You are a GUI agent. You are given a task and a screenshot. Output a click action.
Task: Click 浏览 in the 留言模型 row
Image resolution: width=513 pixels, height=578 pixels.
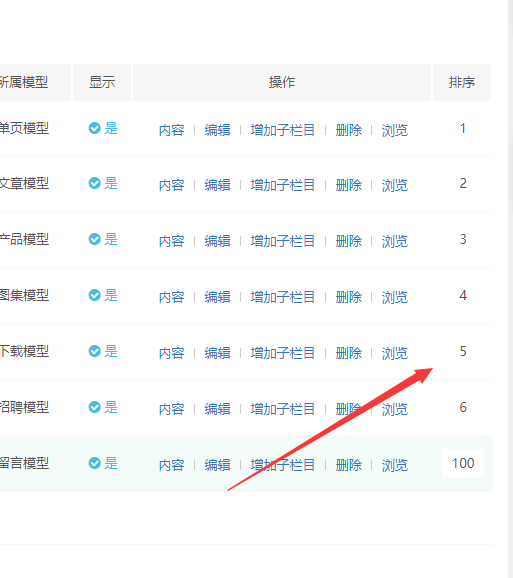click(x=395, y=465)
